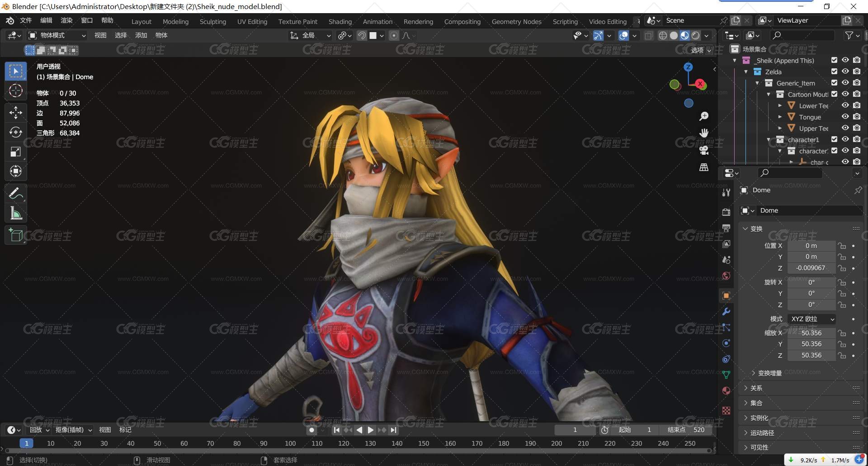The width and height of the screenshot is (868, 466).
Task: Click the pan view hand icon
Action: coord(704,133)
